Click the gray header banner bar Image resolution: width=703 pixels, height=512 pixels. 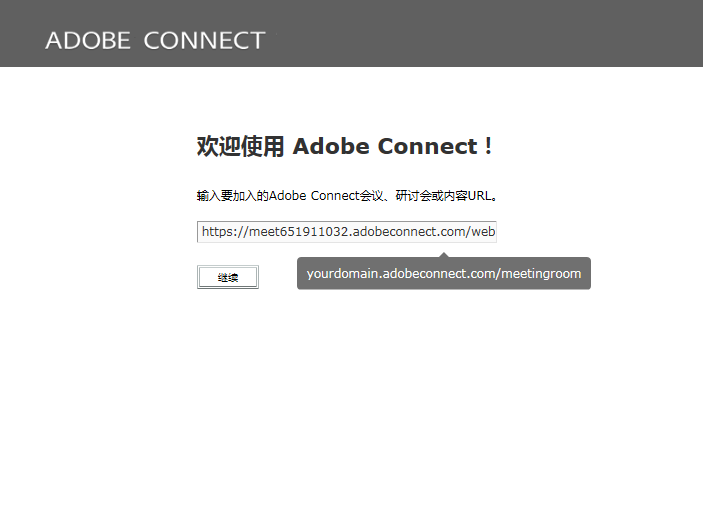tap(500, 33)
